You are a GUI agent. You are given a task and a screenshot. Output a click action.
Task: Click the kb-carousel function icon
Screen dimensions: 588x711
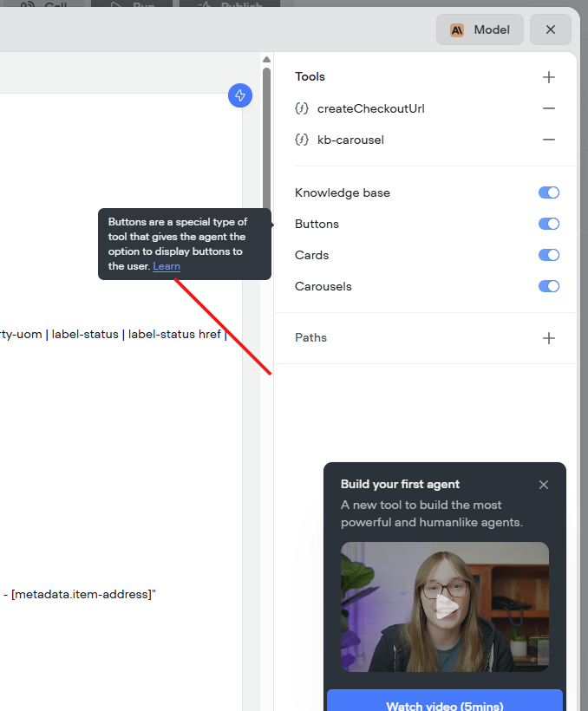coord(302,140)
